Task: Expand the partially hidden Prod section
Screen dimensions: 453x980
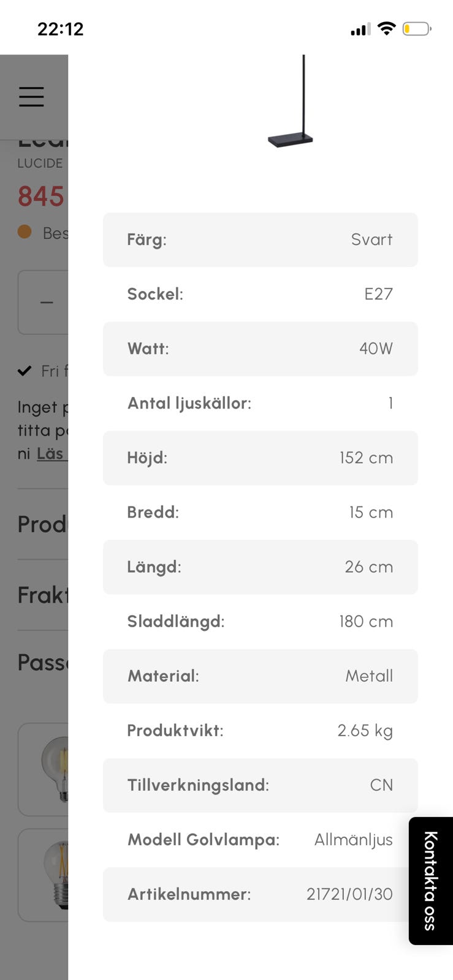Action: click(x=42, y=524)
